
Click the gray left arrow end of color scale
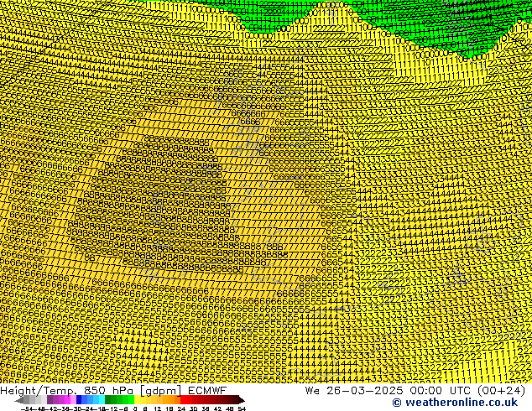[x=19, y=399]
